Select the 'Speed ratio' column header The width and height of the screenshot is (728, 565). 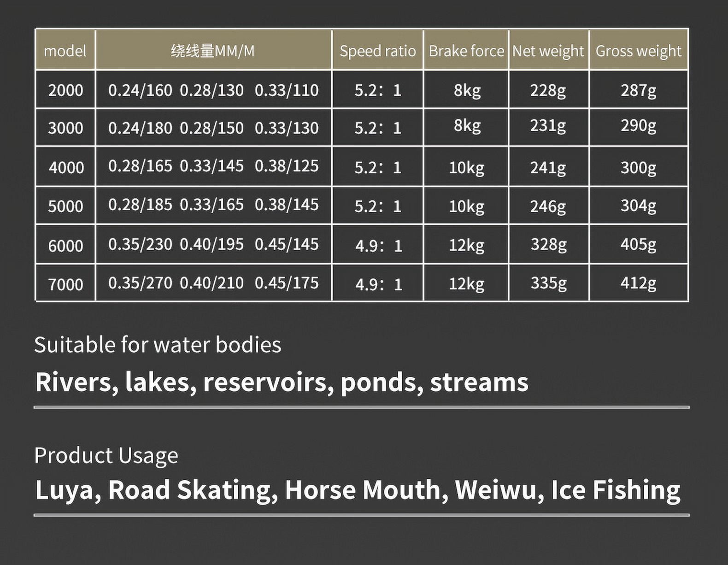click(x=377, y=51)
